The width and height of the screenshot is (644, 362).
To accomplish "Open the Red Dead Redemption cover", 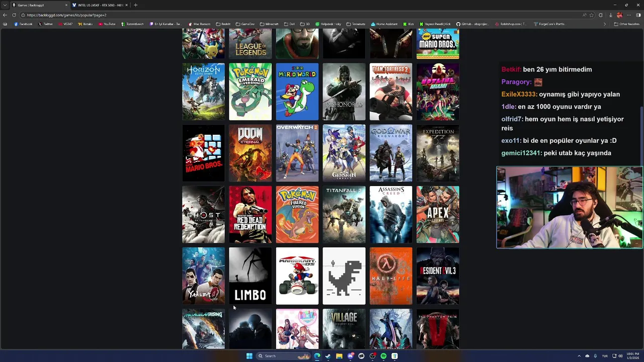I will 250,215.
